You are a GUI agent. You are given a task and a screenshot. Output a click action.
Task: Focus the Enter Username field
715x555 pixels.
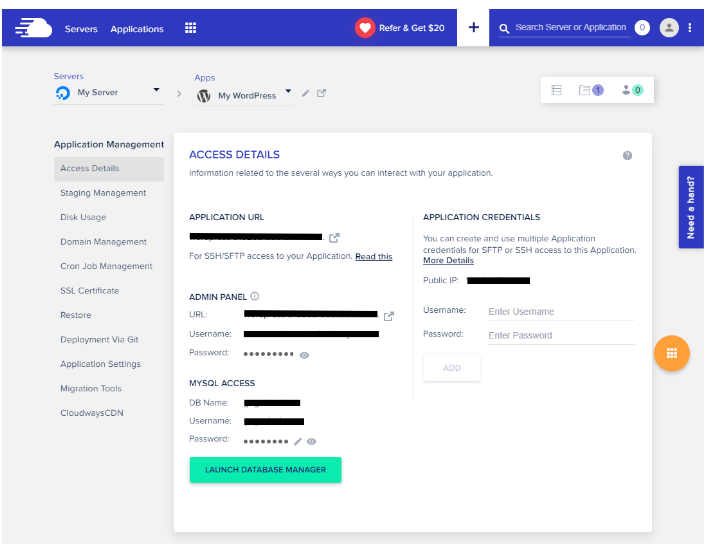[560, 312]
